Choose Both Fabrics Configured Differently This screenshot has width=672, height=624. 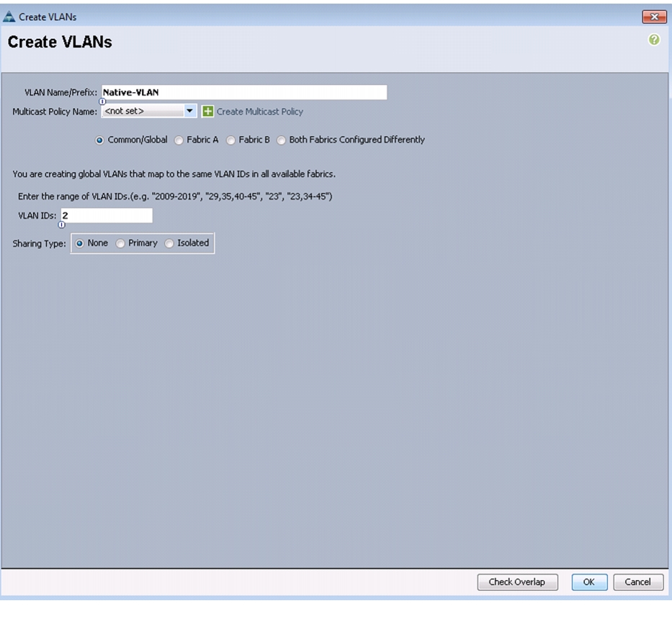(x=281, y=140)
